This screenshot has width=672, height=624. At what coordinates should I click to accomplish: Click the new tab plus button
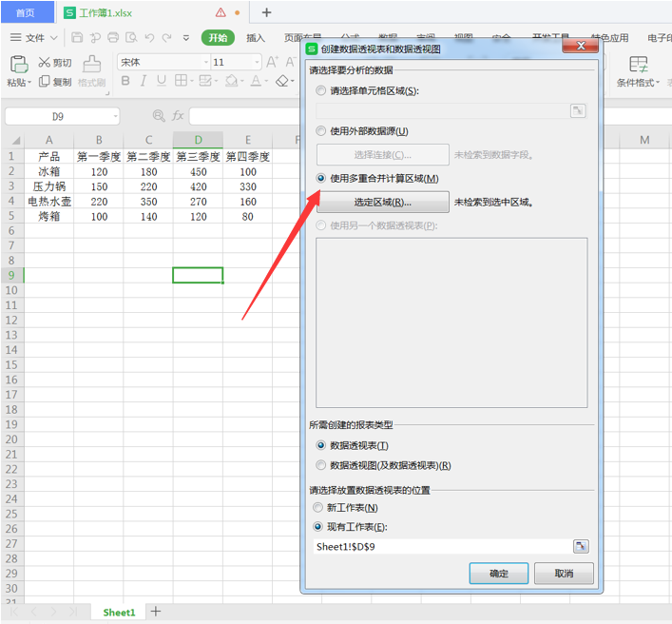[x=266, y=12]
